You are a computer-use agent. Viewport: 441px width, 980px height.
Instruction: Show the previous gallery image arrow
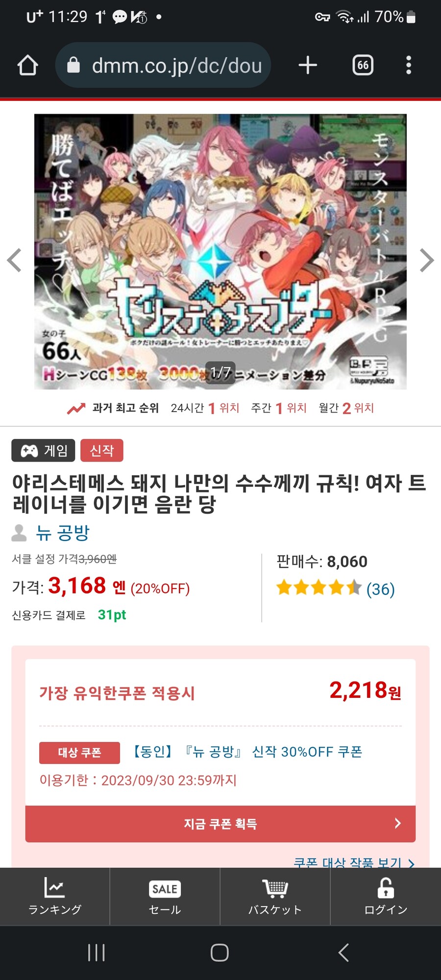tap(15, 260)
